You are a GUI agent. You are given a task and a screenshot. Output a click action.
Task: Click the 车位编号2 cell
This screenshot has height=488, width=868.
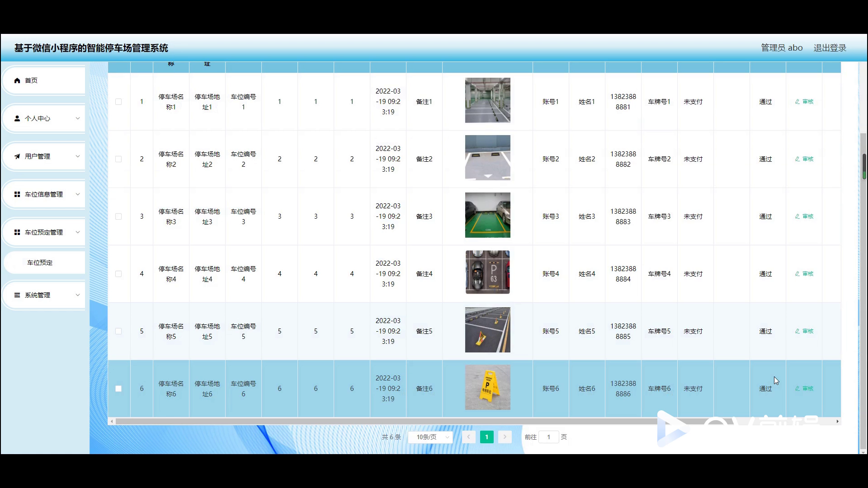coord(243,159)
